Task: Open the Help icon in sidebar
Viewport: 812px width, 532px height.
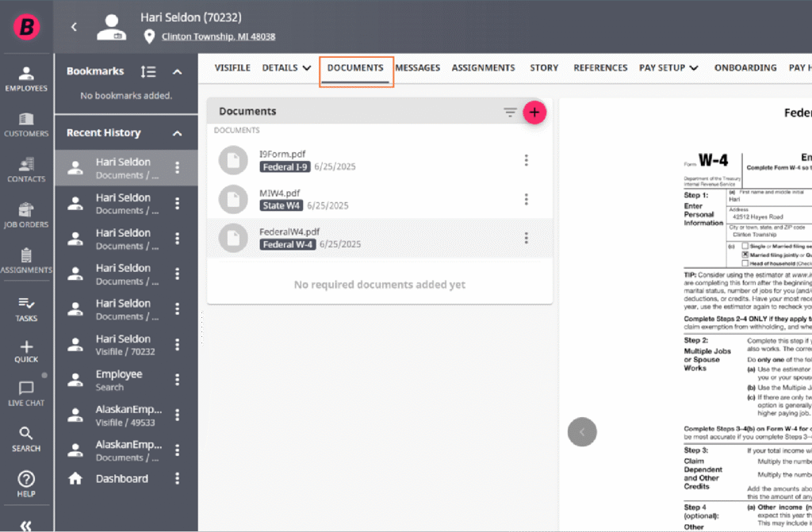Action: coord(26,484)
